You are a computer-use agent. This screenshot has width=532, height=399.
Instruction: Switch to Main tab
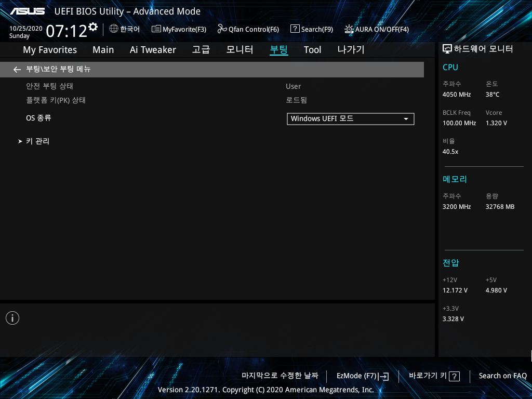coord(103,50)
